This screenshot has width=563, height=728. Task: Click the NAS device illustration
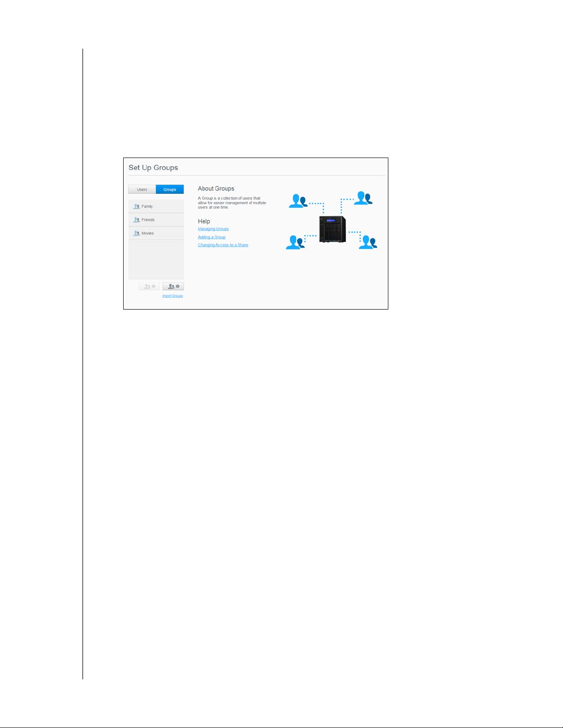tap(332, 229)
